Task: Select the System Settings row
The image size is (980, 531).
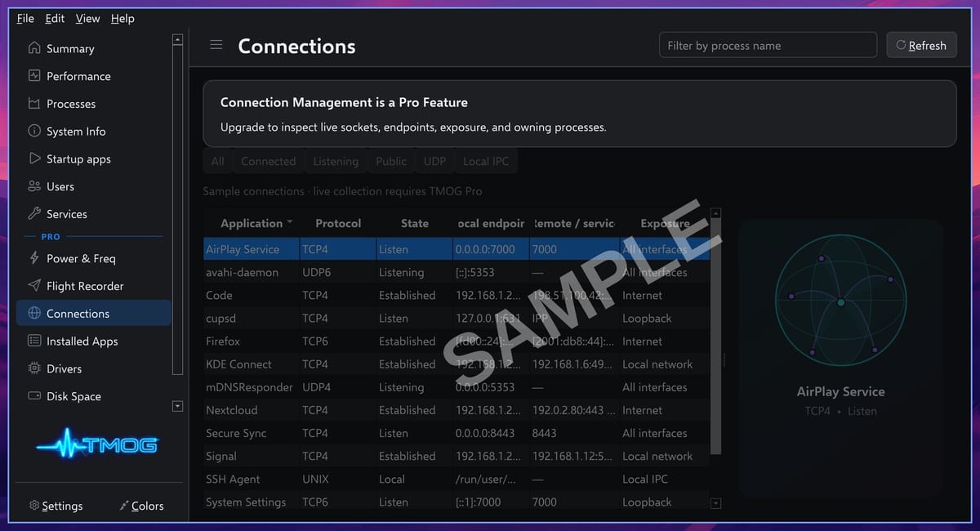Action: coord(457,502)
